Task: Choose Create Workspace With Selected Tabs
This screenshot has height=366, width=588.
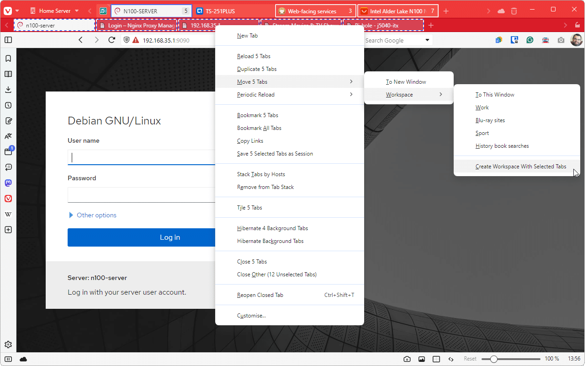Action: coord(521,166)
